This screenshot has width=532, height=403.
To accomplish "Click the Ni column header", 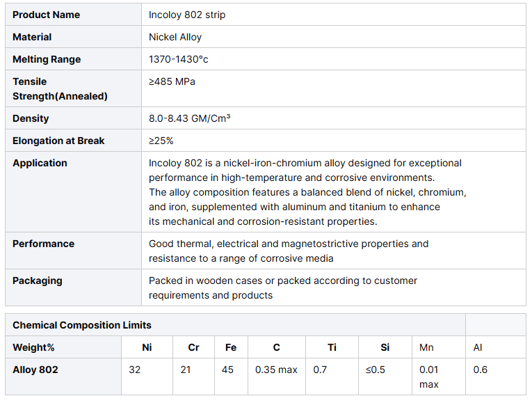I will point(147,347).
